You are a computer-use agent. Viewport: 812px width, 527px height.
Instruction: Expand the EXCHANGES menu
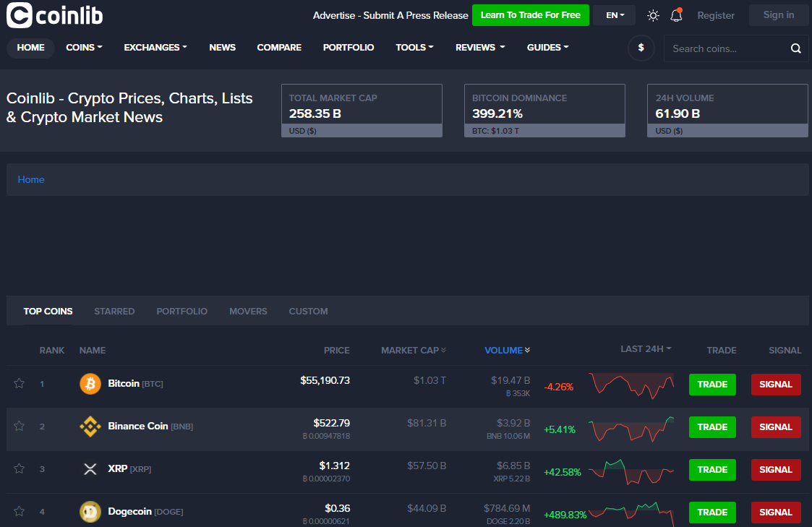click(155, 48)
